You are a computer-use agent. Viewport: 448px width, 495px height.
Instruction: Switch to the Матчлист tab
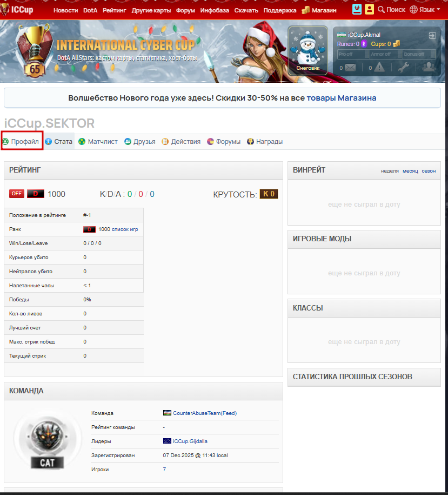[98, 141]
